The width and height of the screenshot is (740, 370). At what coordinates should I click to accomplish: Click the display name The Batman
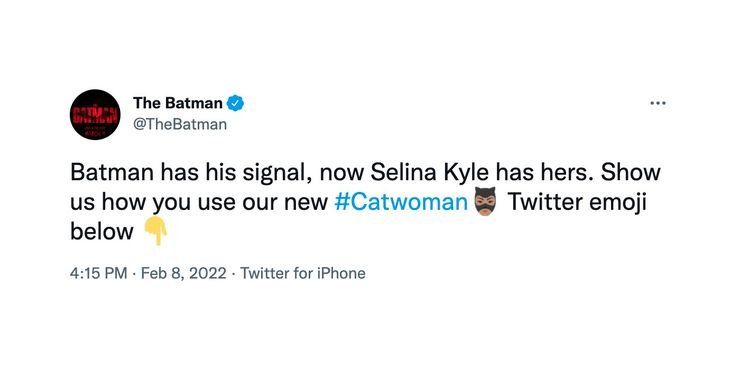(x=177, y=102)
